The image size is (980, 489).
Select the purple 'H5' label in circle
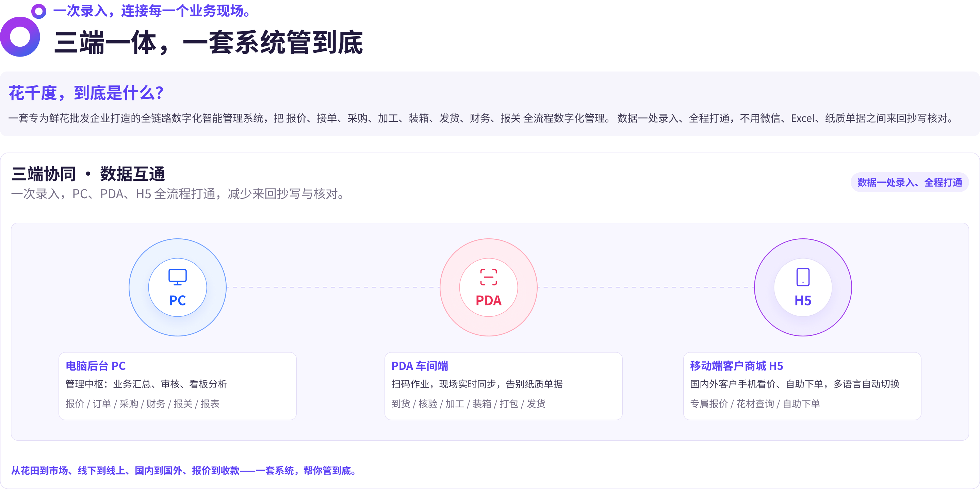pyautogui.click(x=803, y=300)
